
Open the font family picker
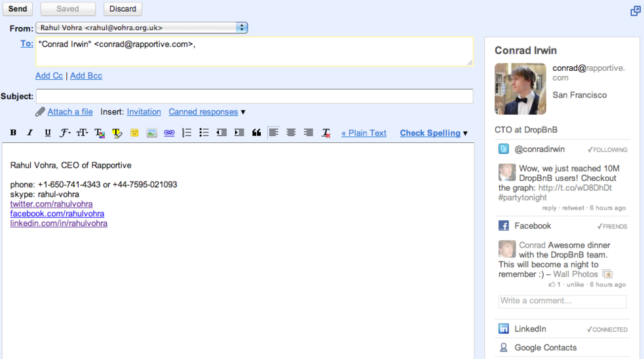(65, 133)
